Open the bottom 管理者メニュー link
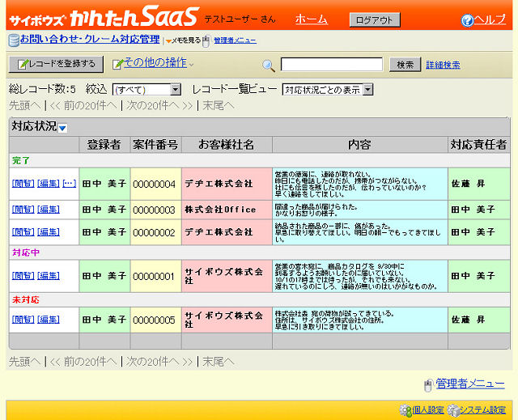Screen dimensions: 518x420 [x=470, y=384]
